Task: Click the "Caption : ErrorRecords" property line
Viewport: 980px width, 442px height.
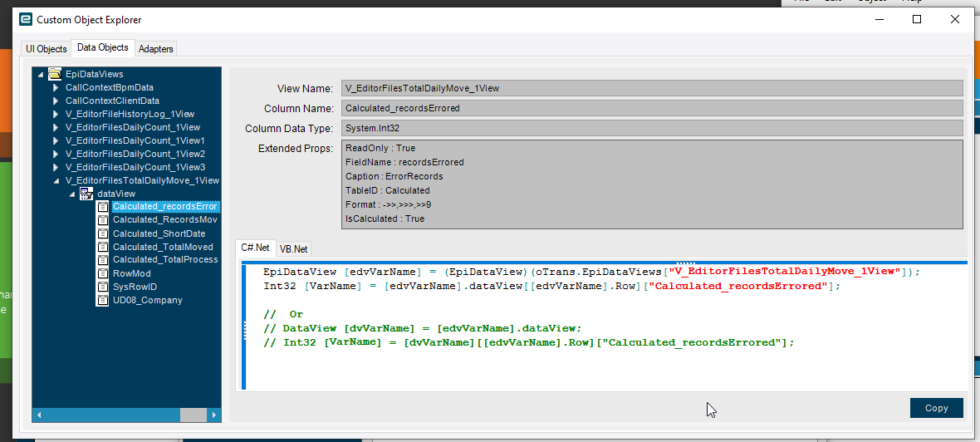Action: pos(394,176)
